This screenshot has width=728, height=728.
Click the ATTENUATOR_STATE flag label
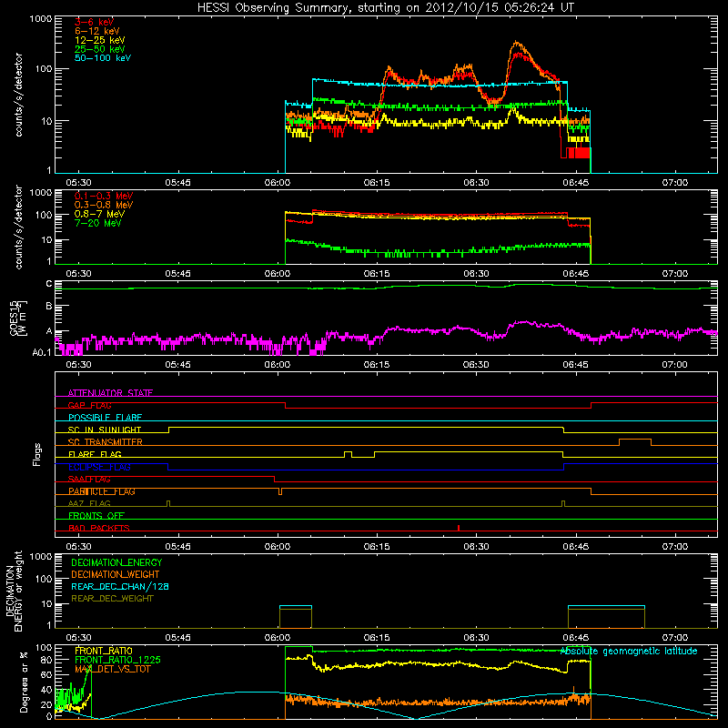click(x=110, y=393)
